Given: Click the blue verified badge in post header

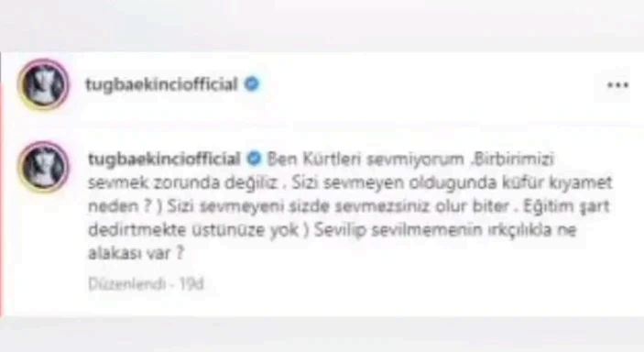Looking at the screenshot, I should 252,84.
